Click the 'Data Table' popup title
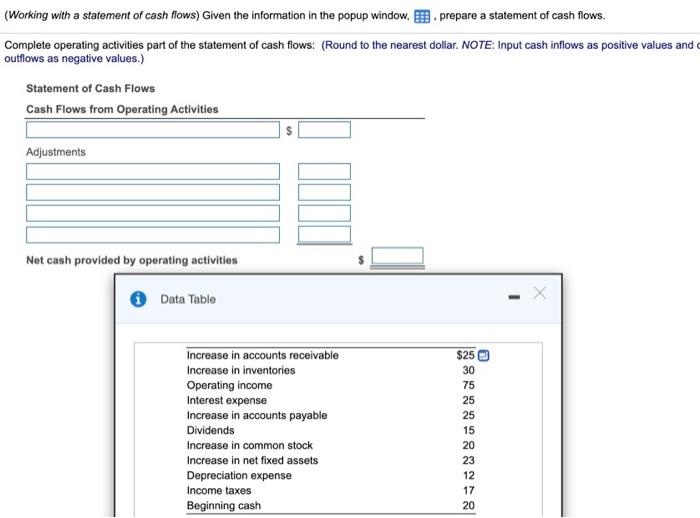This screenshot has height=518, width=700. [x=188, y=299]
